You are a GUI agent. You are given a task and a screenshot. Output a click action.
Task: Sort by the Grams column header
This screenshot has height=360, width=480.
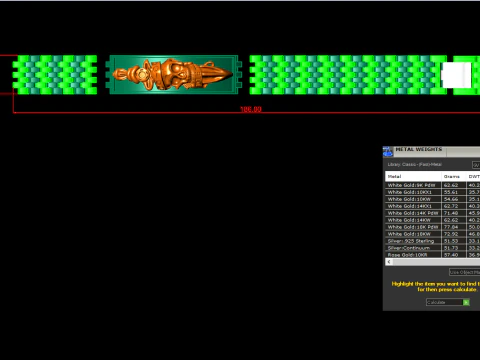pos(454,176)
